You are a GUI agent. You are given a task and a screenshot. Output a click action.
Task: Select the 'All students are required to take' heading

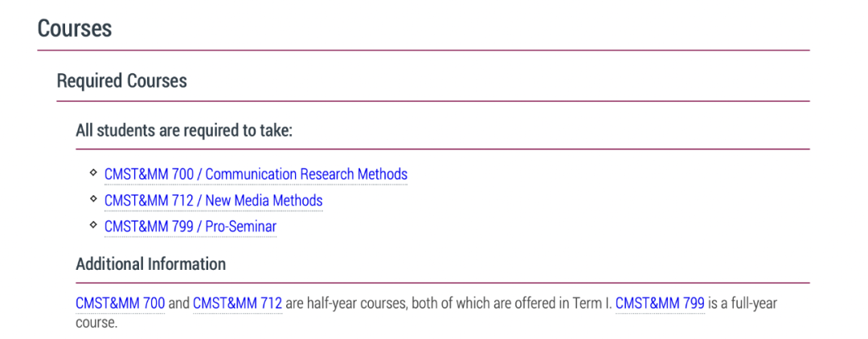tap(184, 131)
